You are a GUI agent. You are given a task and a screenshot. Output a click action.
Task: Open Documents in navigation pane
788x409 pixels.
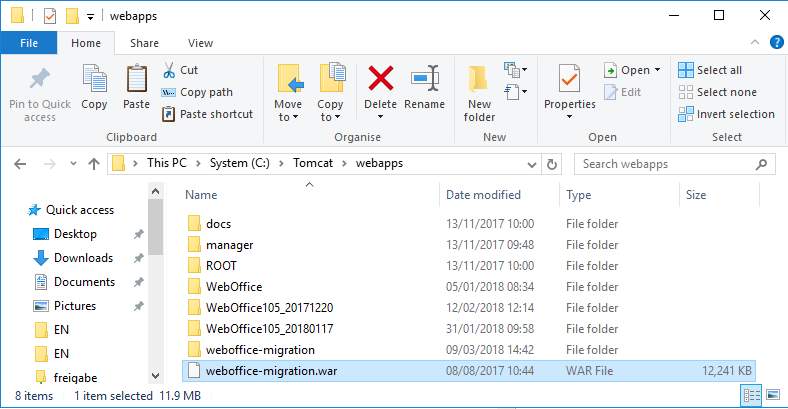pos(84,282)
